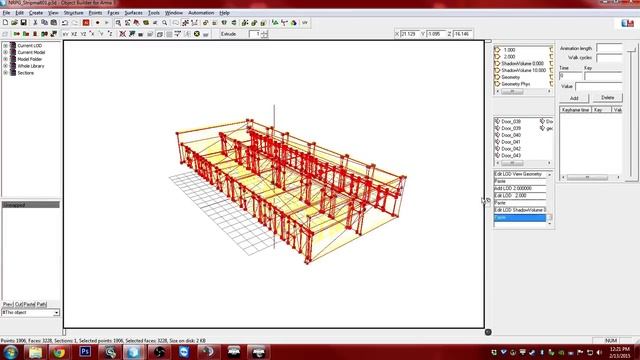Click the green arrow icon on the left of the second toolbar

pos(17,34)
